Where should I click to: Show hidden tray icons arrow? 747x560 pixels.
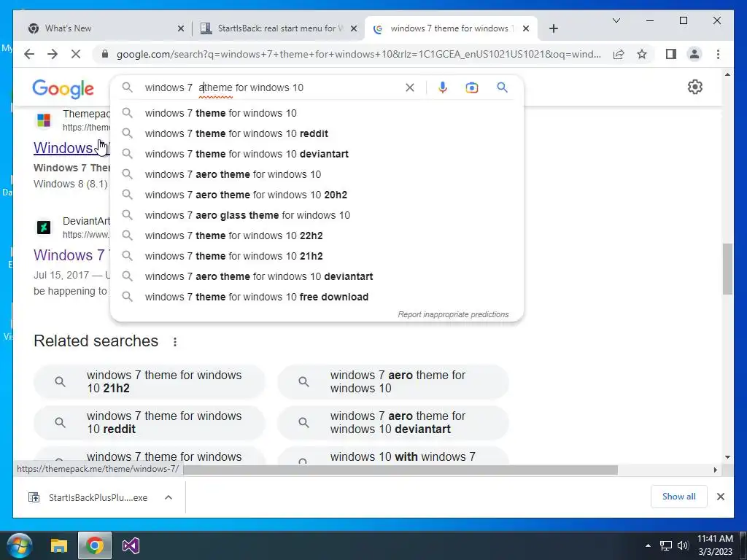coord(648,545)
